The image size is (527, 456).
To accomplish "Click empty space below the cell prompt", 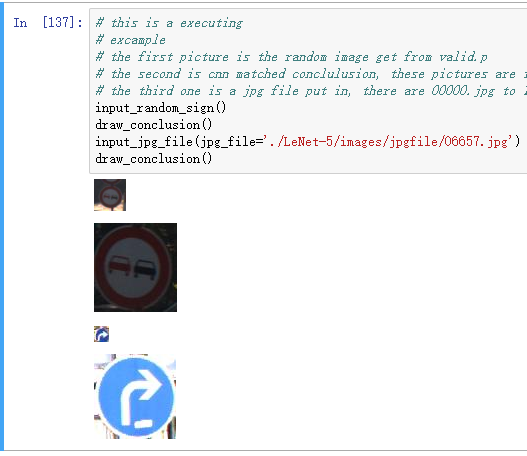I will click(47, 235).
